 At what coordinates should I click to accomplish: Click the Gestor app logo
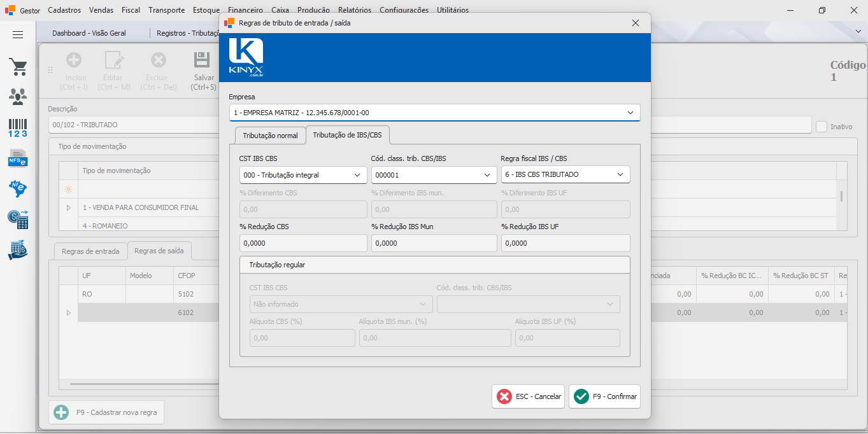point(10,10)
